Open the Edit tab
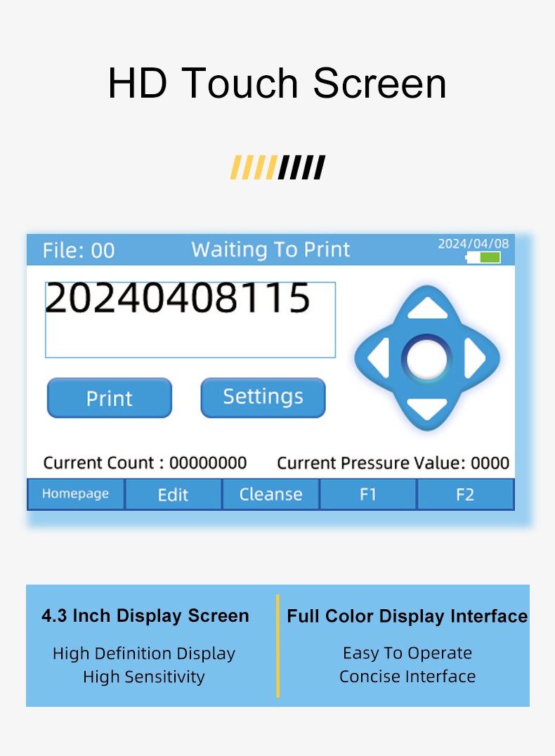 [173, 495]
